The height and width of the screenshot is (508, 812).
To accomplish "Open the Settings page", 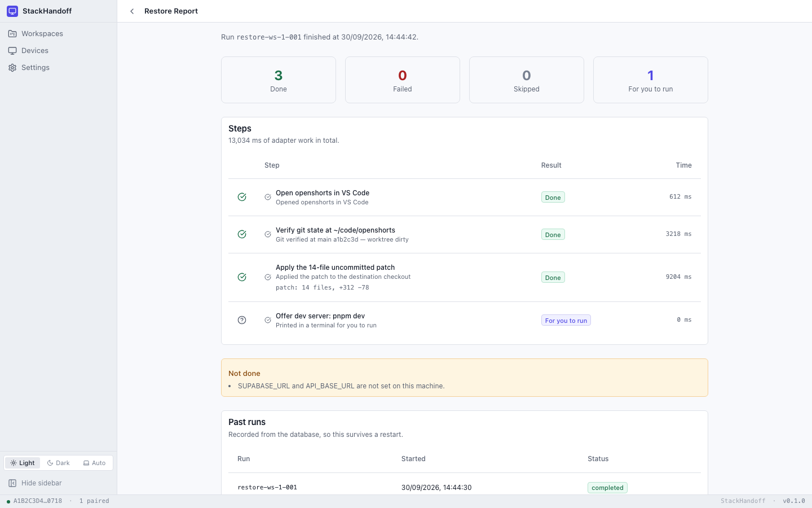I will (58, 68).
